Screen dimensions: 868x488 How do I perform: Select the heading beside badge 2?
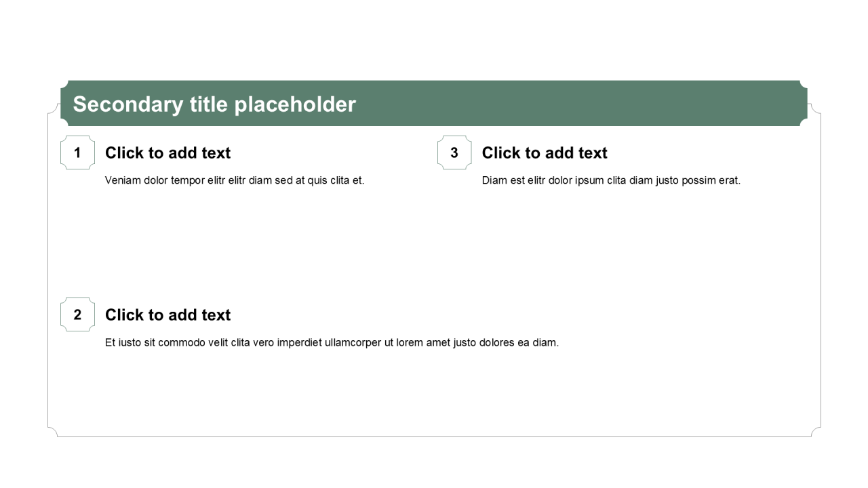(167, 315)
